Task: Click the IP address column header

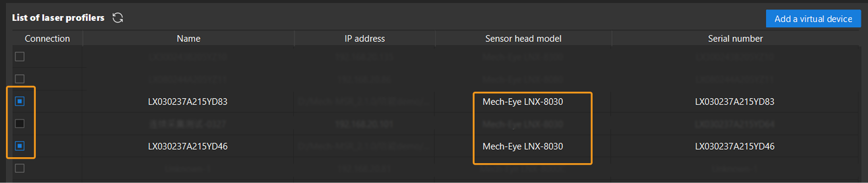Action: (x=364, y=39)
